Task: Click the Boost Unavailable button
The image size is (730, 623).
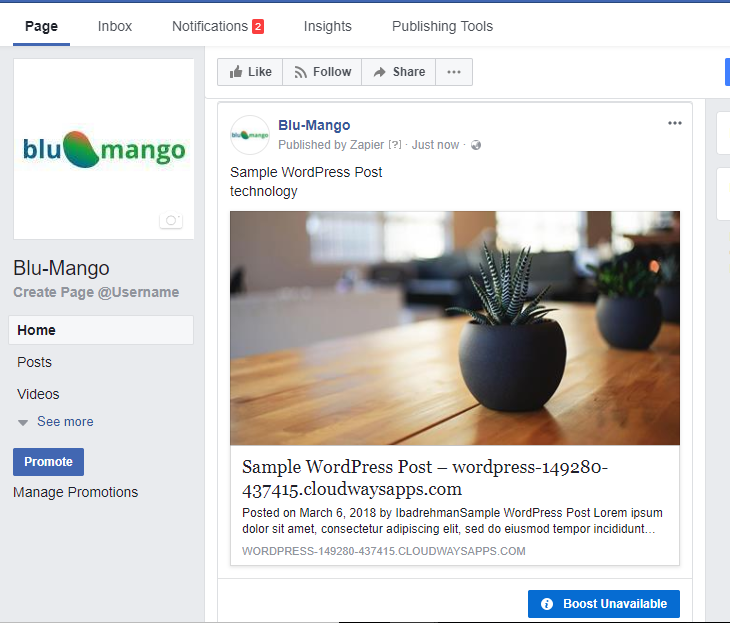Action: pyautogui.click(x=604, y=604)
